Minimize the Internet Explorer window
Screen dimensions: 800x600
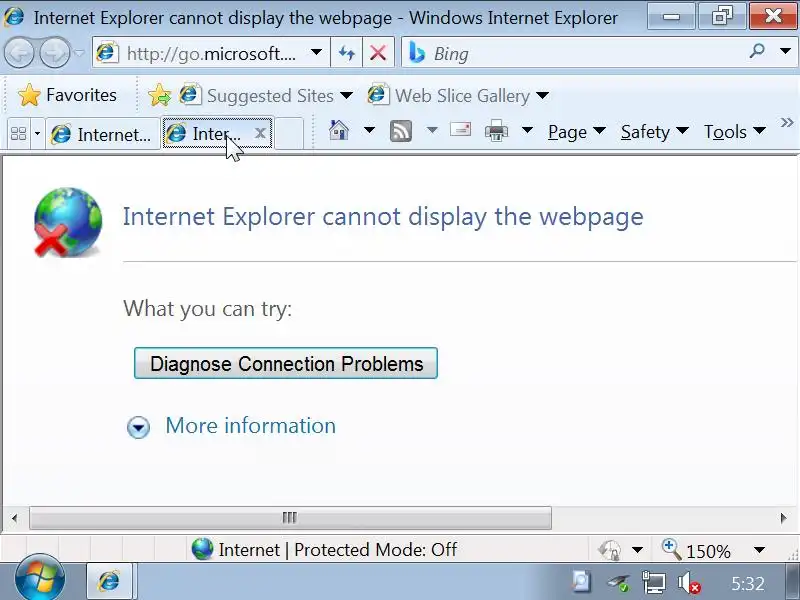[x=671, y=16]
